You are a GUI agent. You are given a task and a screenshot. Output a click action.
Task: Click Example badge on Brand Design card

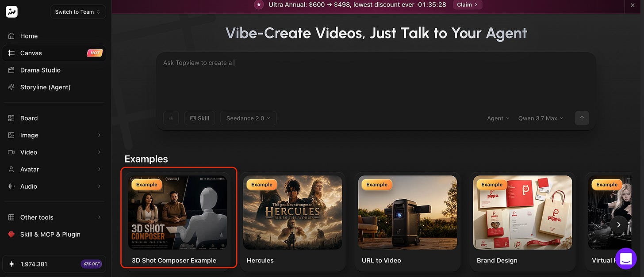pos(492,185)
